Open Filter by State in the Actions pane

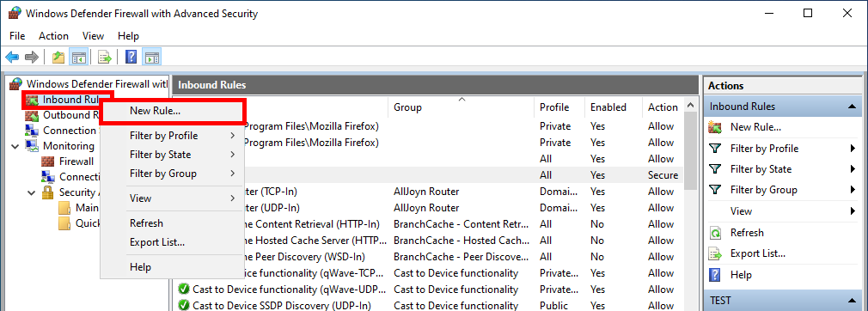click(761, 168)
